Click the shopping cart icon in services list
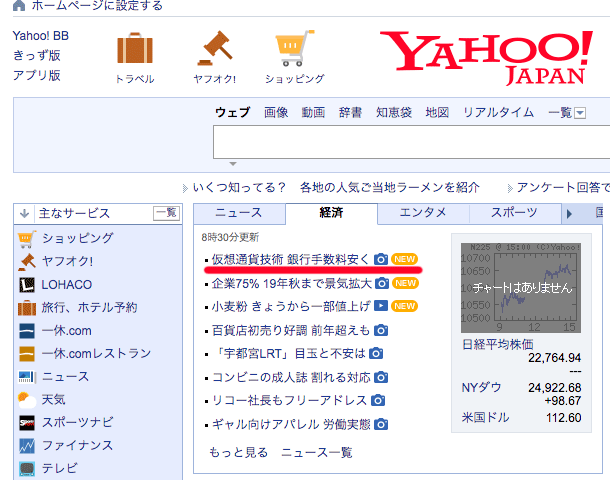 tap(27, 239)
